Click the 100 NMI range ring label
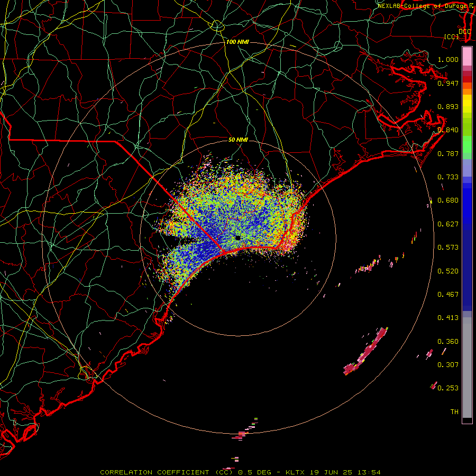 [237, 42]
